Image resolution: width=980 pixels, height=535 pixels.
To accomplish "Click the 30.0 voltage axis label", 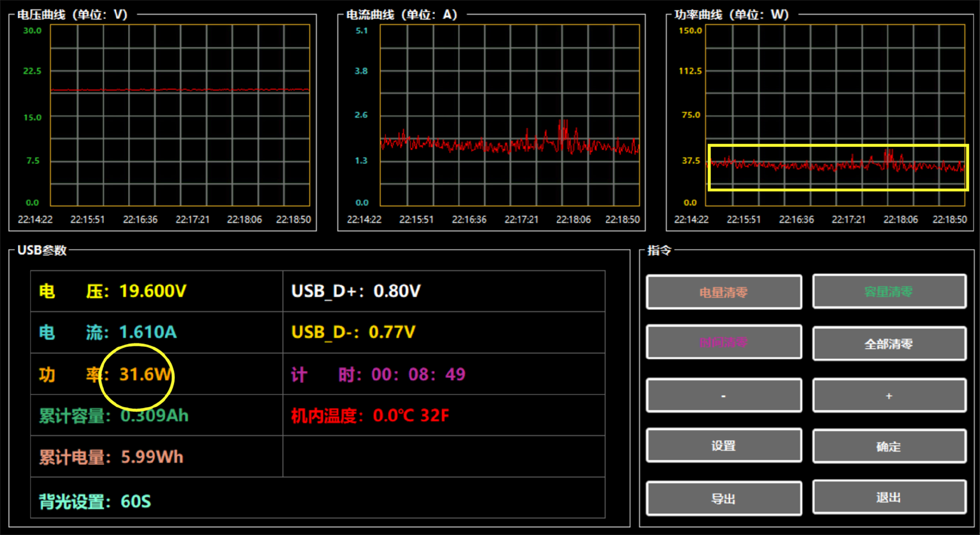I will point(32,31).
